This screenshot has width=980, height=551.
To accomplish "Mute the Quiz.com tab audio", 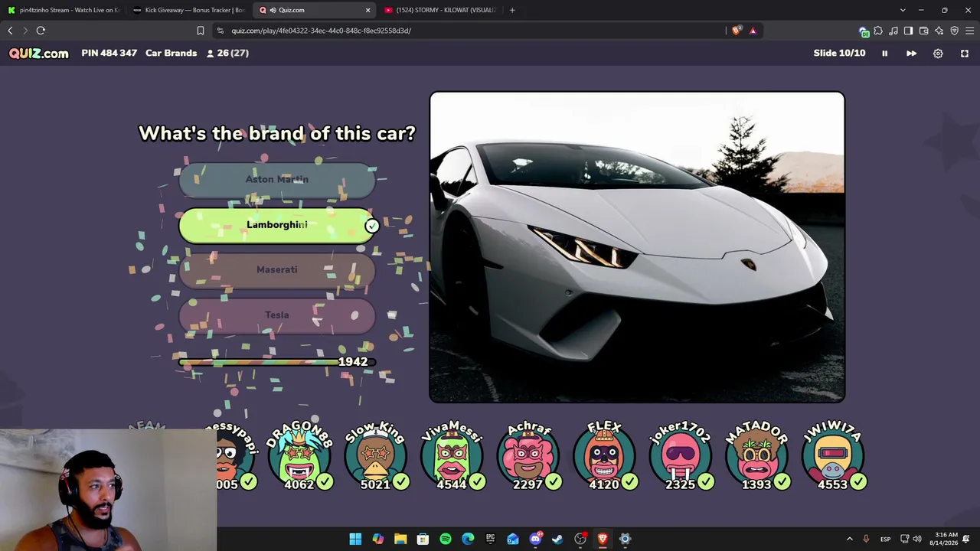I will click(273, 10).
